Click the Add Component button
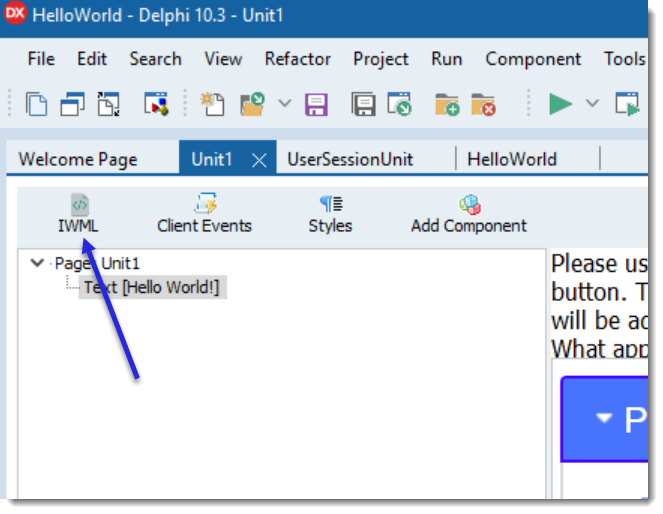The width and height of the screenshot is (663, 514). [x=468, y=214]
